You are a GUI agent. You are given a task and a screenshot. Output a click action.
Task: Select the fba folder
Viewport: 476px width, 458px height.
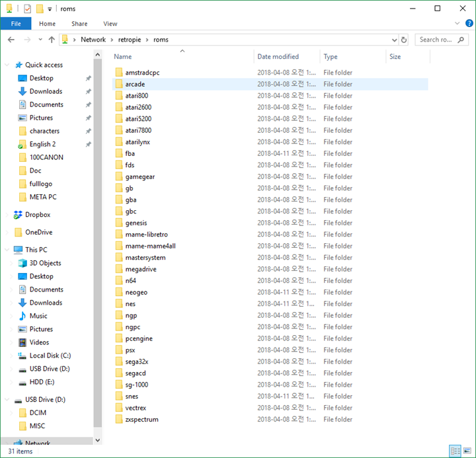coord(130,153)
